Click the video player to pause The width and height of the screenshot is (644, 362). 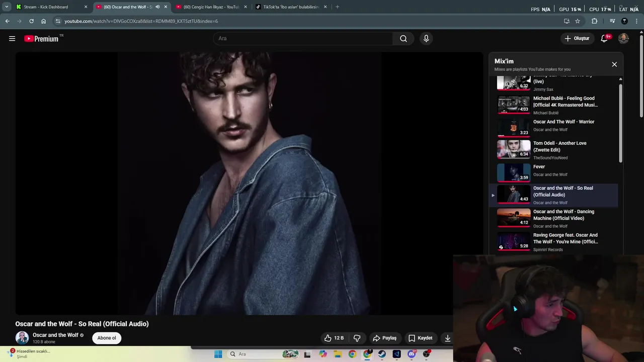[249, 184]
